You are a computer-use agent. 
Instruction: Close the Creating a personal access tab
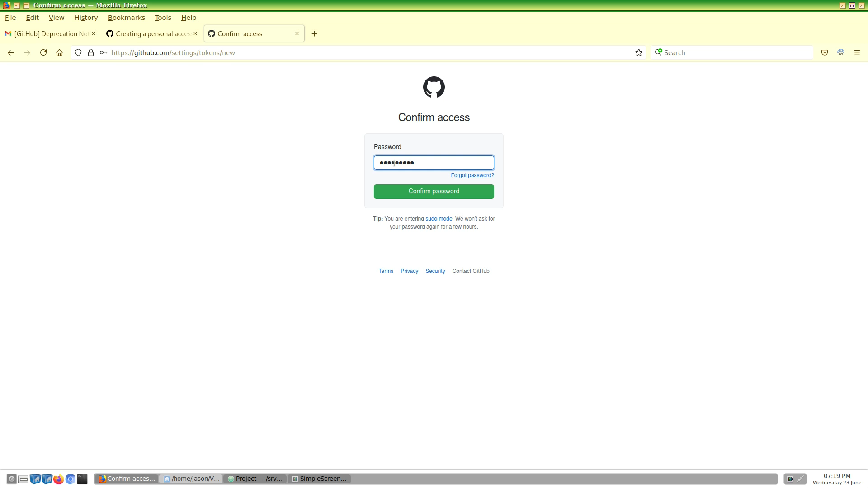pos(195,33)
